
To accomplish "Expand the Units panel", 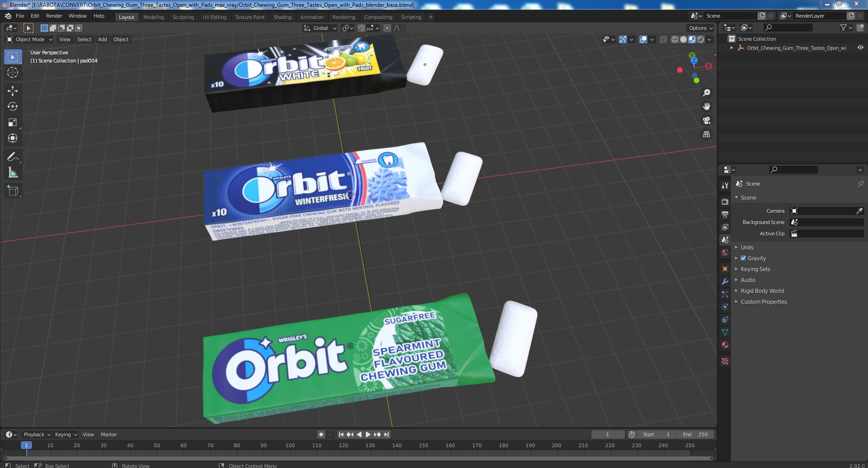I will tap(747, 247).
